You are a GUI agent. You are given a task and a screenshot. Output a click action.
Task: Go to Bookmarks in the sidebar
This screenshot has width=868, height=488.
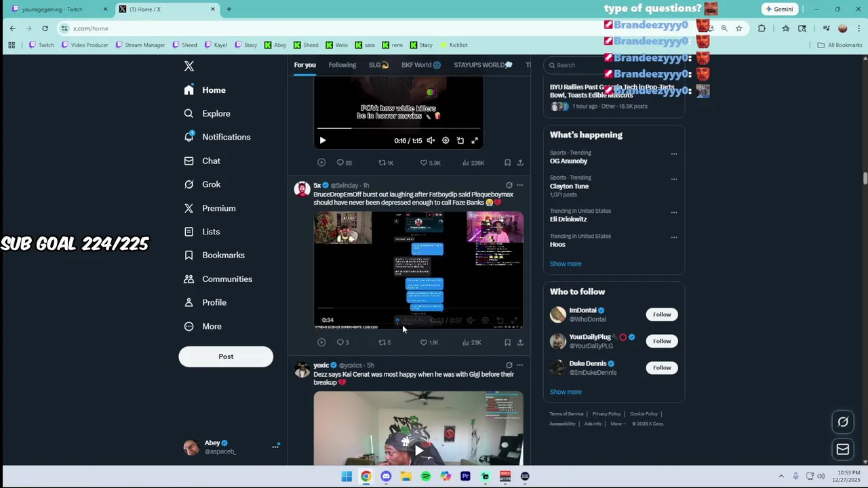click(x=214, y=255)
